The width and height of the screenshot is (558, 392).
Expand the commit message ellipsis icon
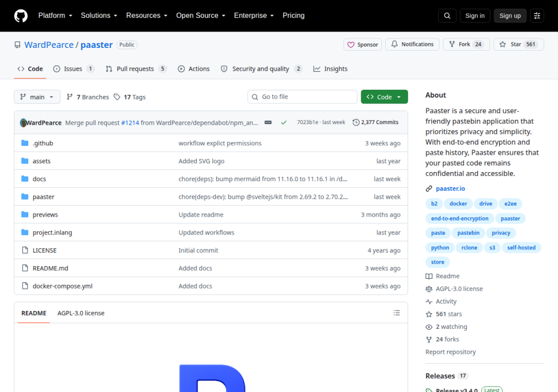[268, 122]
